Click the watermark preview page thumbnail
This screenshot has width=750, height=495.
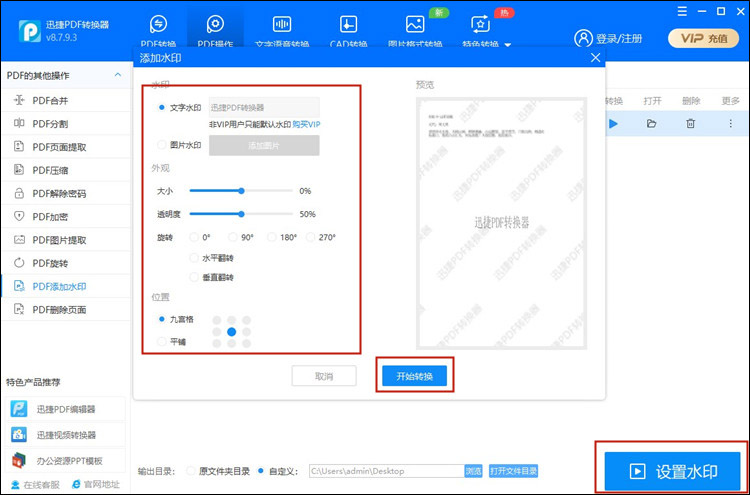pos(501,223)
